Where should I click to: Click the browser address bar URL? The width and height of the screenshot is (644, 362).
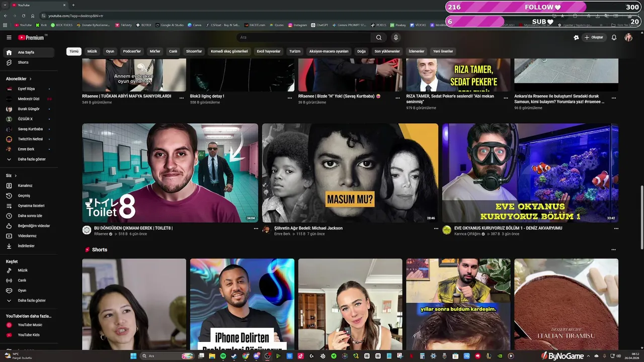pos(75,16)
